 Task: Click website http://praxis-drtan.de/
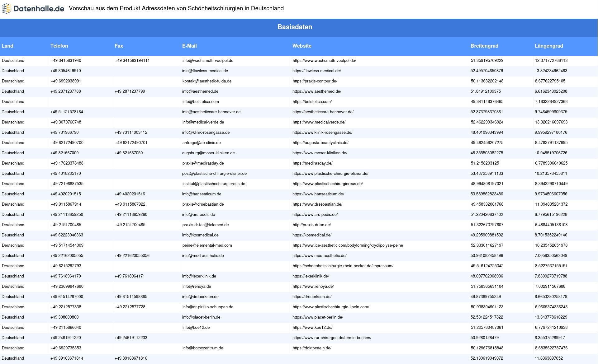[x=312, y=225]
